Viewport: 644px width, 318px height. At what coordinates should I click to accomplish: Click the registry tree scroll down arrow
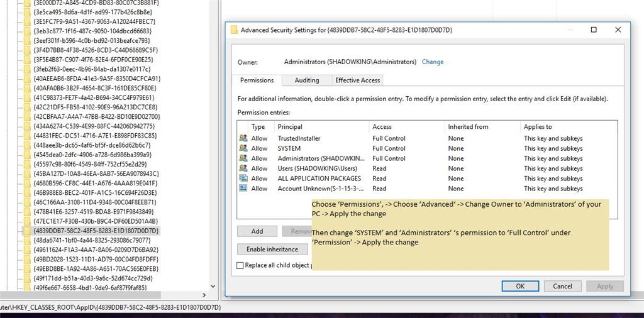click(x=213, y=287)
